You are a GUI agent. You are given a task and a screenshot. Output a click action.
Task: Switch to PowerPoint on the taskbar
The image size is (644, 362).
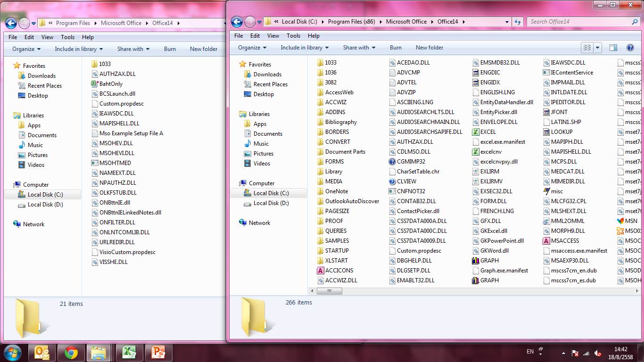[x=158, y=353]
